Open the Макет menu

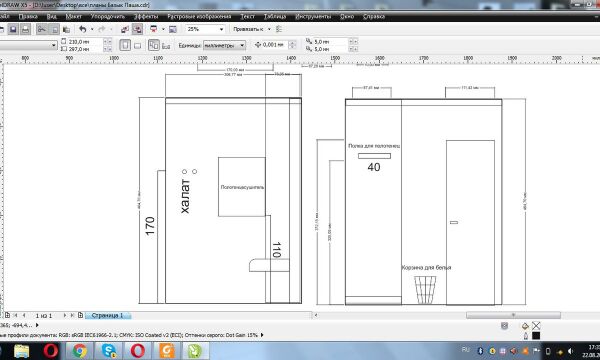(x=73, y=16)
